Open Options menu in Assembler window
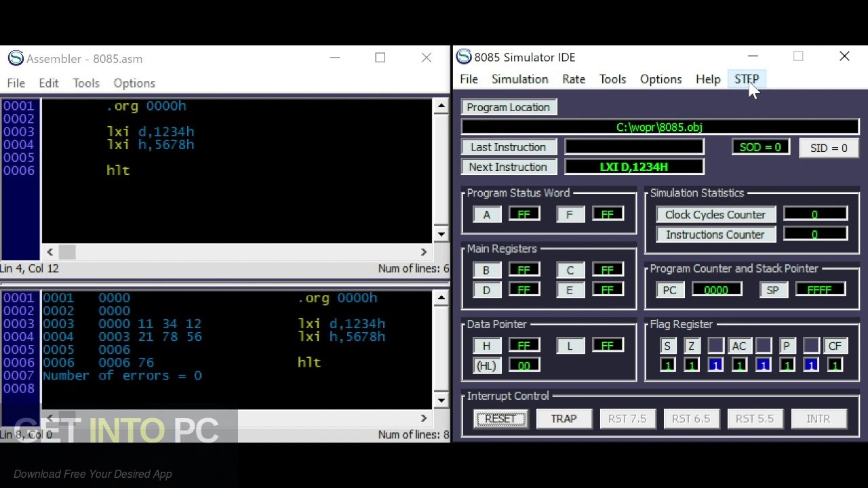The height and width of the screenshot is (488, 868). 134,83
